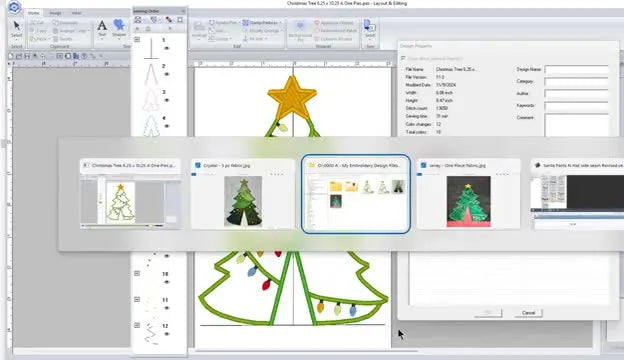
Task: Expand sewing step 1 frame icon
Action: tap(137, 39)
